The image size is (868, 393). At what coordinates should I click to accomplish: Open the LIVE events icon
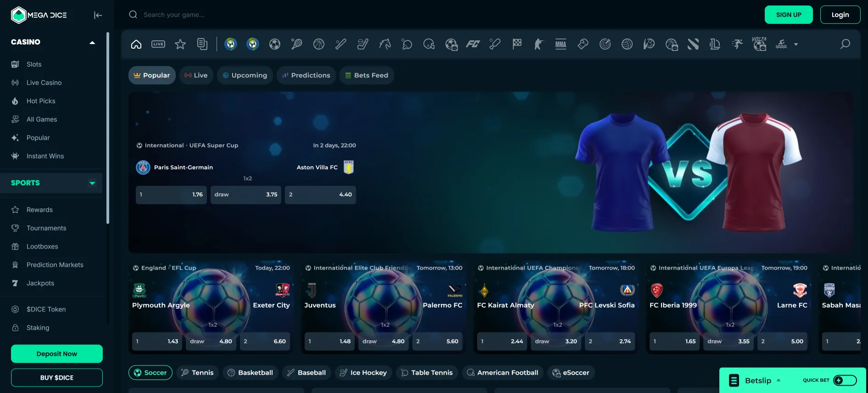[x=158, y=44]
